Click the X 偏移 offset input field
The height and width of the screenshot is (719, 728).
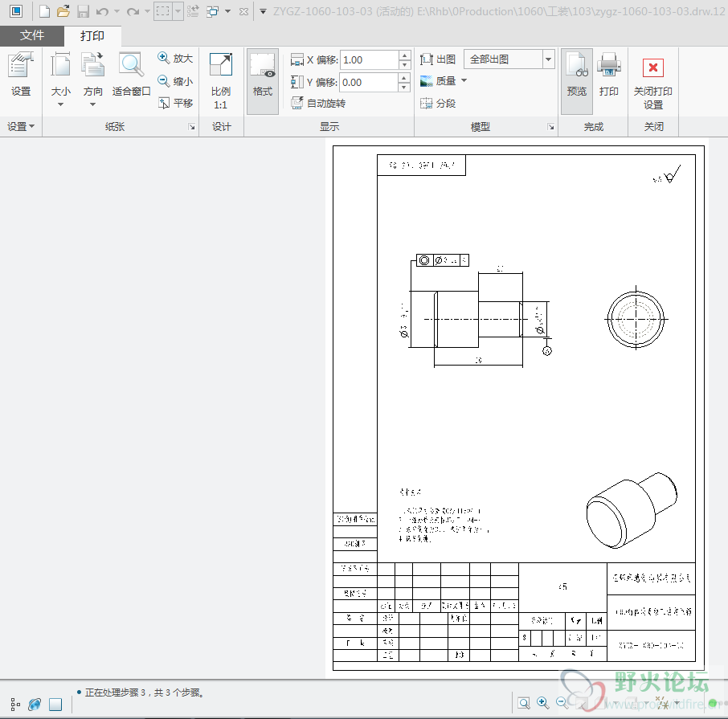pyautogui.click(x=369, y=60)
